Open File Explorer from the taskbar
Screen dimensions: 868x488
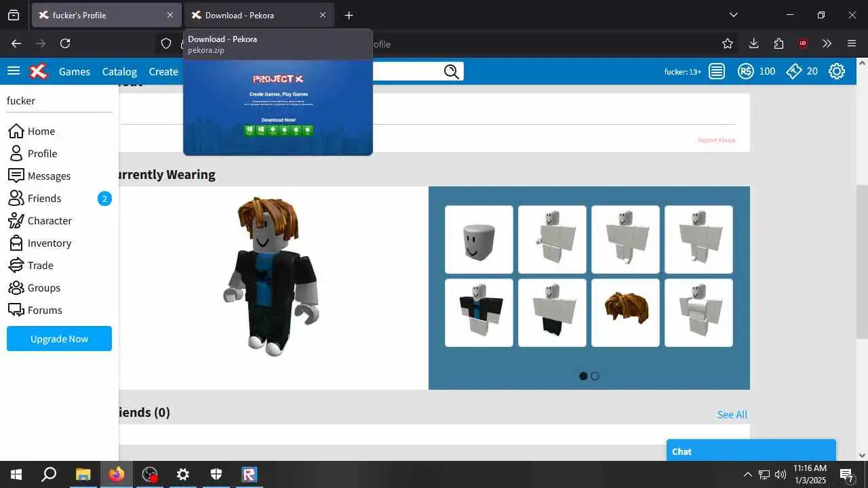[83, 474]
